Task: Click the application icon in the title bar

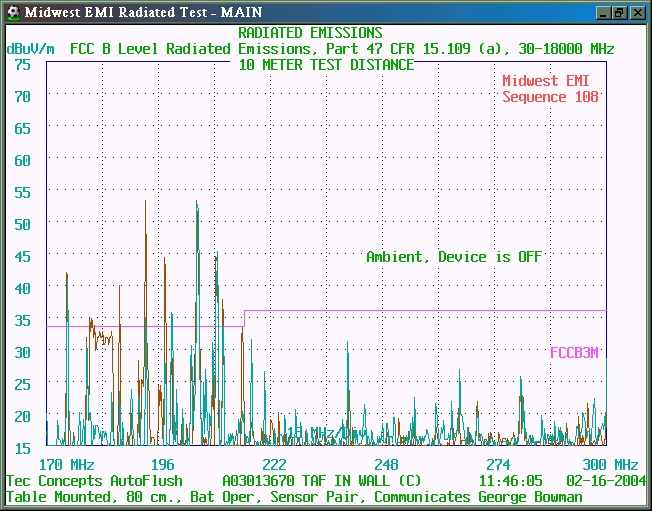Action: click(x=12, y=12)
